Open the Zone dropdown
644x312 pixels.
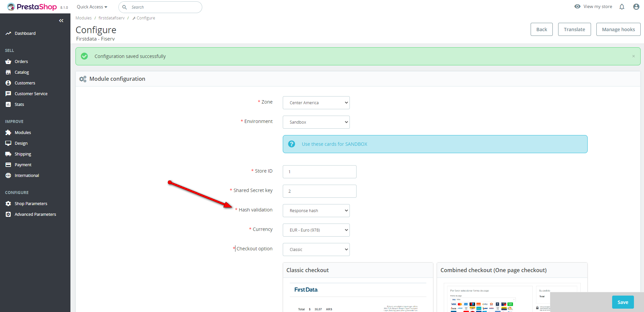(x=316, y=103)
